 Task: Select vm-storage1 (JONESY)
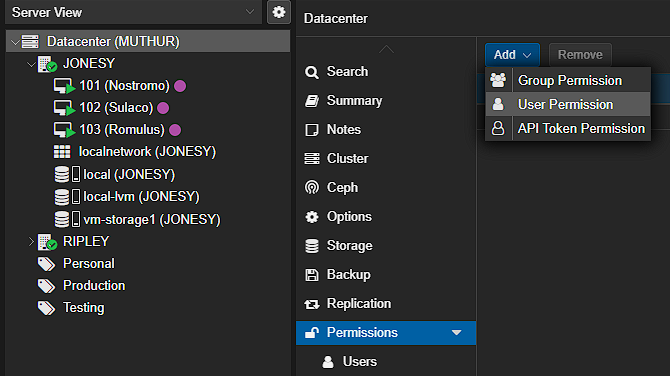pyautogui.click(x=152, y=220)
